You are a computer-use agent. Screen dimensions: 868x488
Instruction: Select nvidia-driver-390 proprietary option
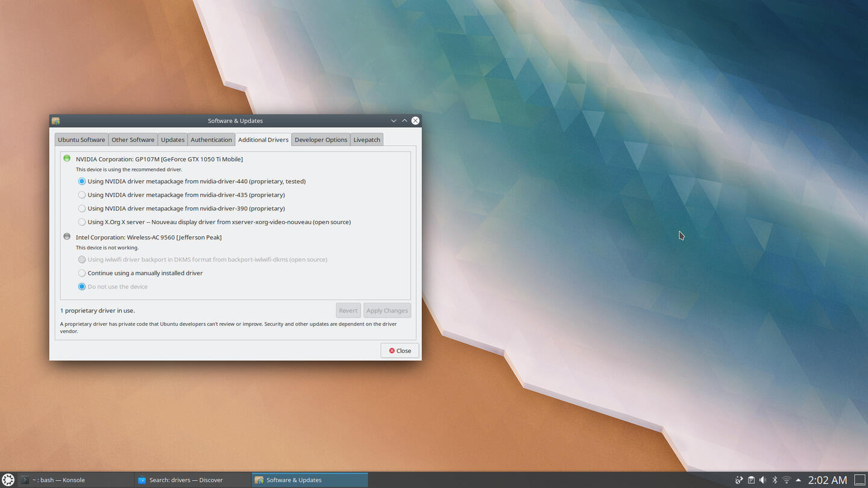tap(181, 208)
